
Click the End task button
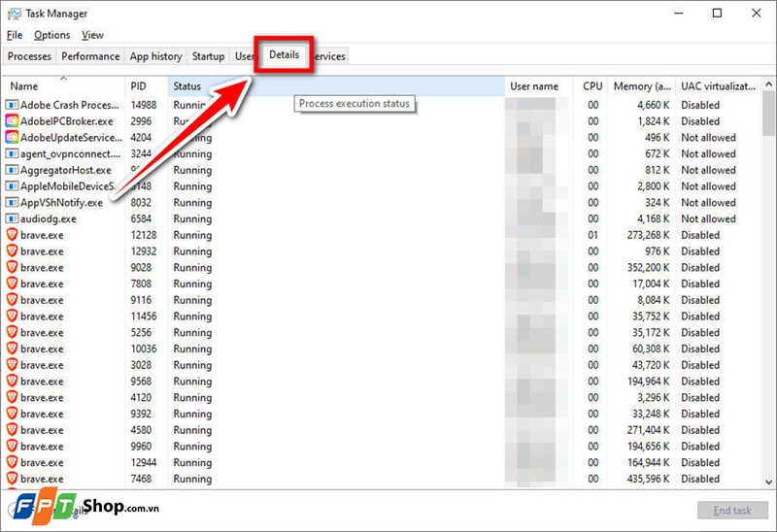point(732,511)
